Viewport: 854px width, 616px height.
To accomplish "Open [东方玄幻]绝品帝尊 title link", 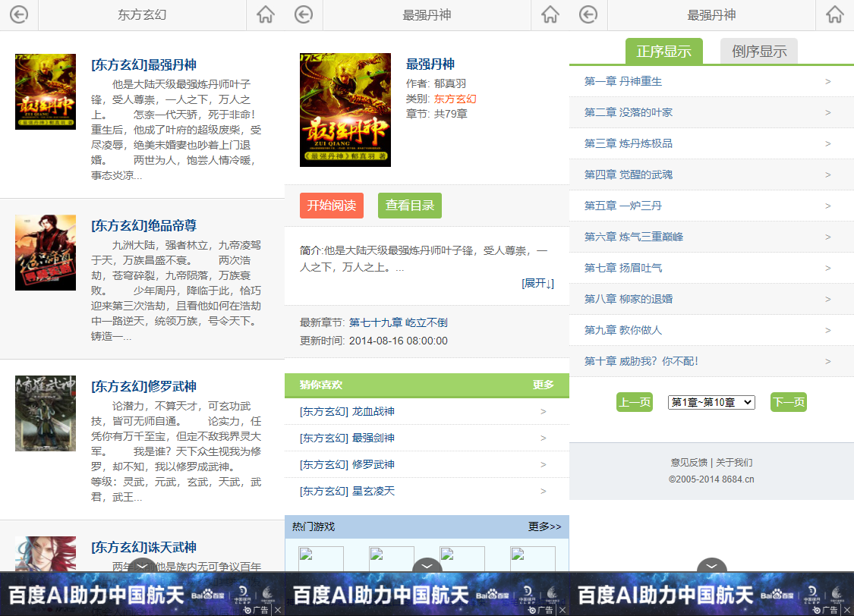I will tap(143, 225).
